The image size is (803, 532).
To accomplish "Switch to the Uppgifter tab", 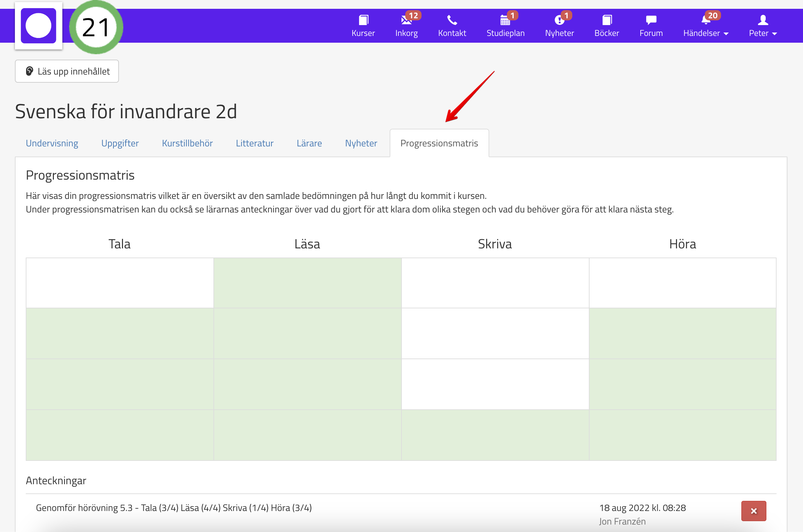I will click(120, 143).
